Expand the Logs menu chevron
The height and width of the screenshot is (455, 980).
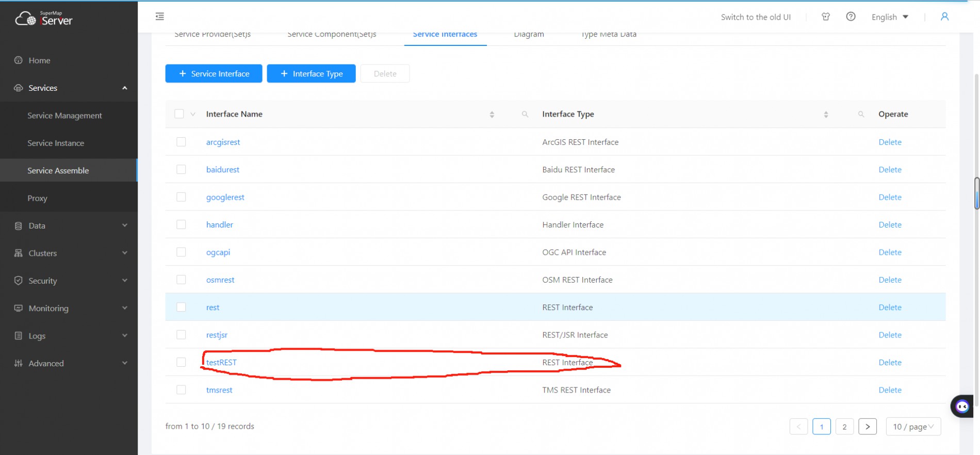point(125,335)
